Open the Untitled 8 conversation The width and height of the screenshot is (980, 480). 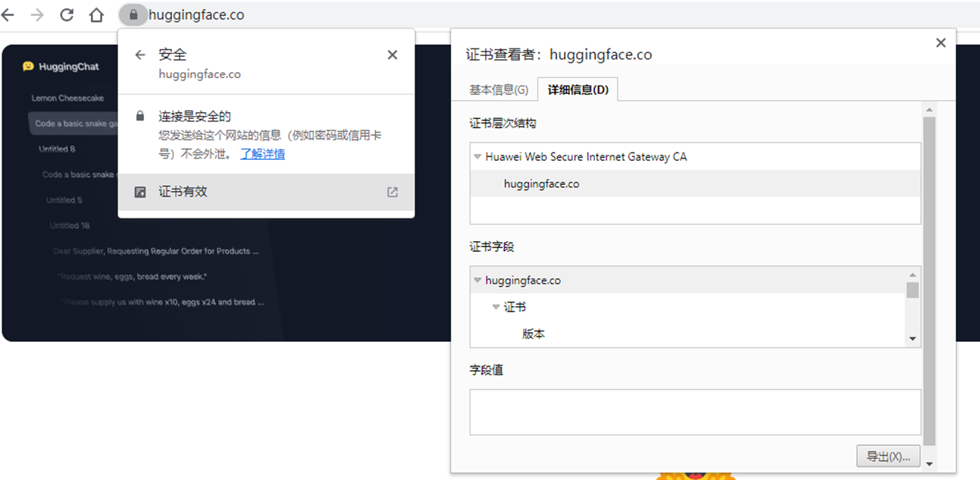pyautogui.click(x=57, y=149)
